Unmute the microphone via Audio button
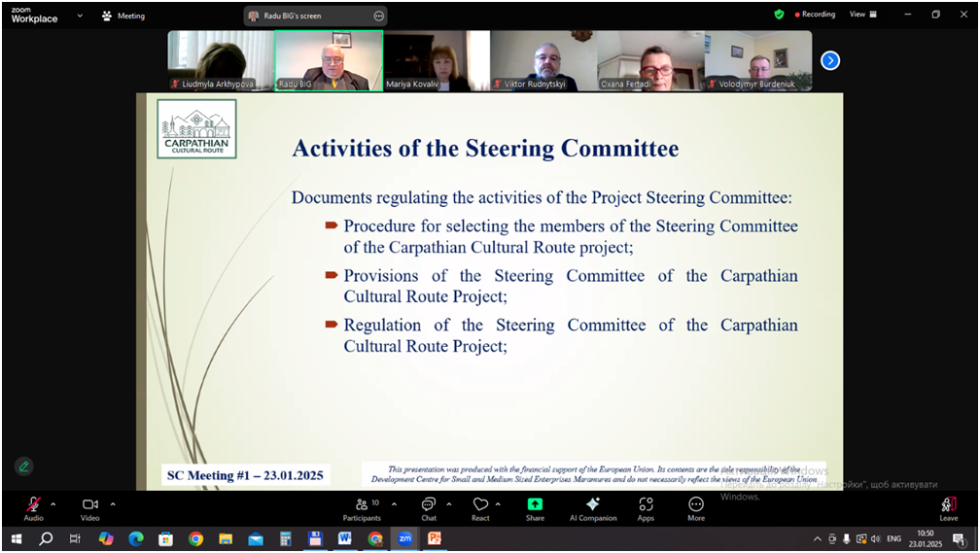980x553 pixels. pos(33,507)
